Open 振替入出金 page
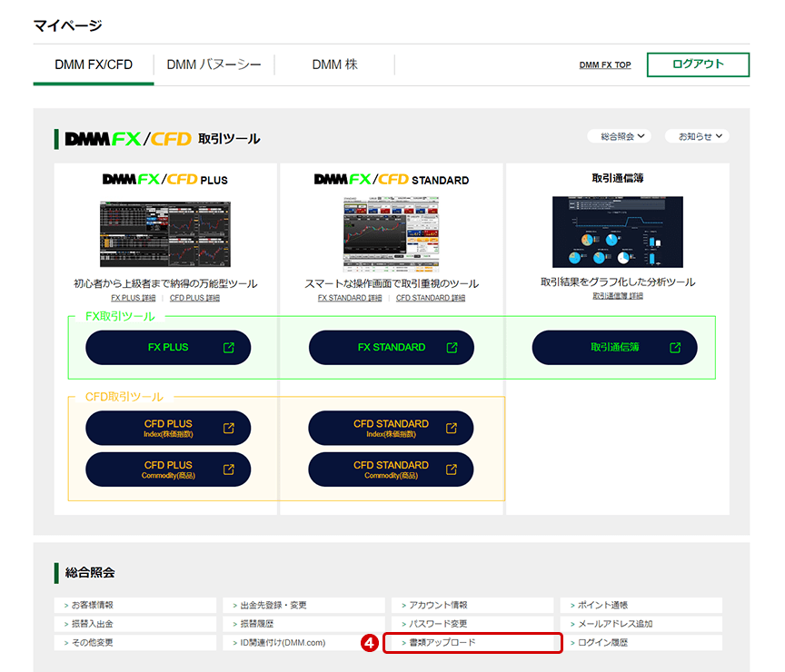The height and width of the screenshot is (672, 785). tap(135, 624)
